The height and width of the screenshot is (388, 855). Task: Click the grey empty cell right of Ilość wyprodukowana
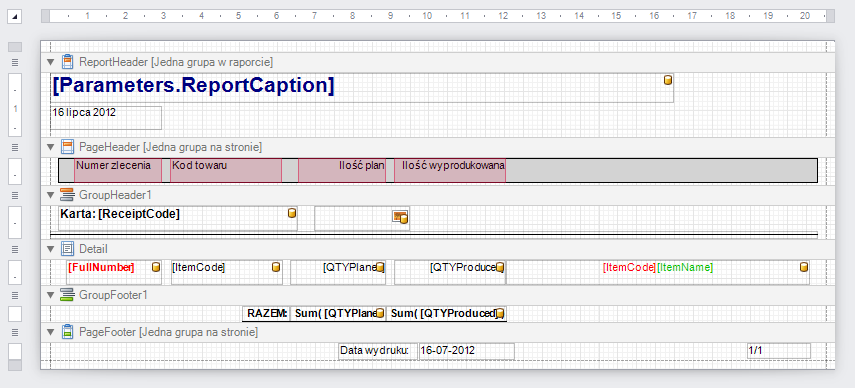661,171
